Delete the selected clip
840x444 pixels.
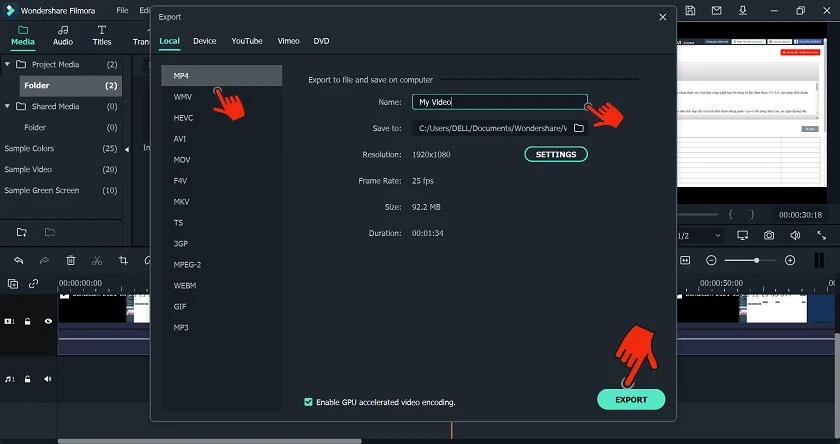(70, 260)
